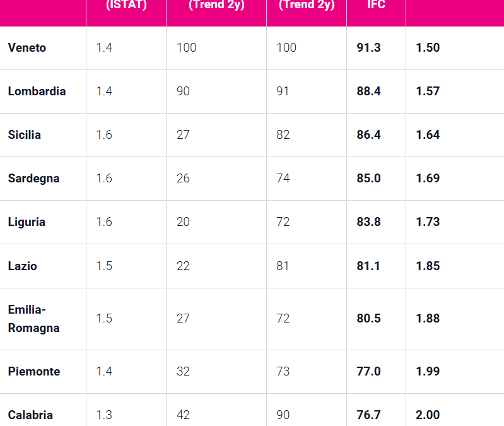Click Piemonte's 77.0 IFC cell
The image size is (504, 426).
tap(368, 372)
